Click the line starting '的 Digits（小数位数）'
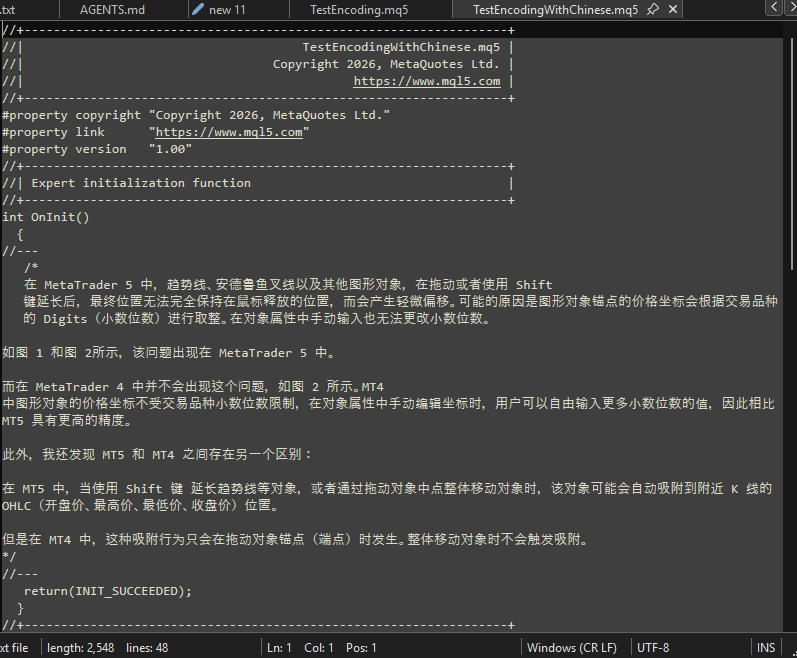Image resolution: width=797 pixels, height=658 pixels. [257, 319]
